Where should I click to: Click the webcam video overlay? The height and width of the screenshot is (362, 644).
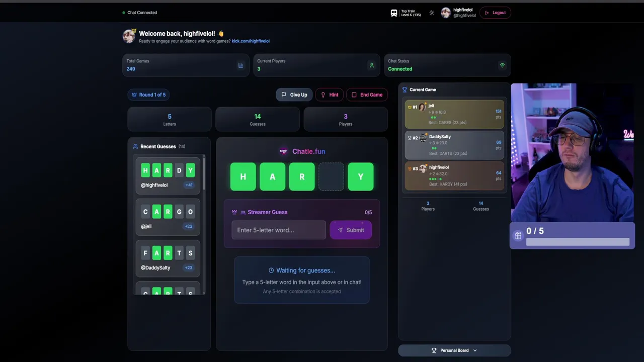(x=573, y=152)
